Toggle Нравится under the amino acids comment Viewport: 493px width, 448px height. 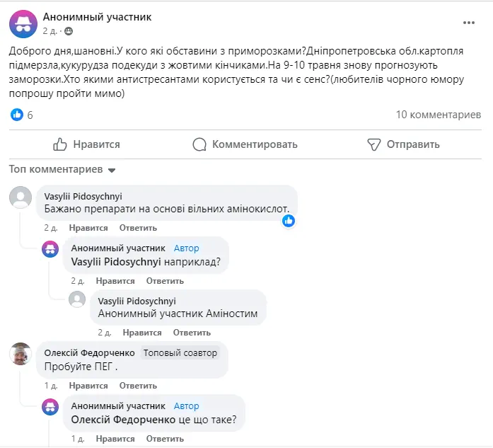pyautogui.click(x=88, y=228)
